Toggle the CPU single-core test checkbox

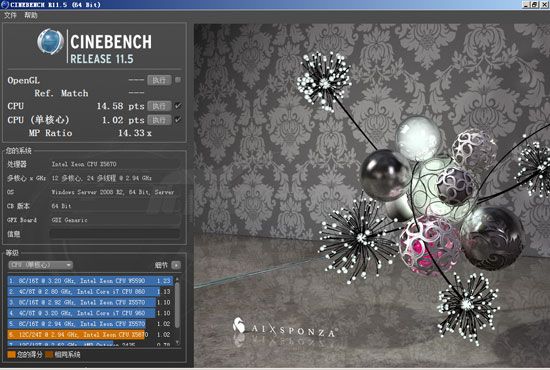pos(178,120)
